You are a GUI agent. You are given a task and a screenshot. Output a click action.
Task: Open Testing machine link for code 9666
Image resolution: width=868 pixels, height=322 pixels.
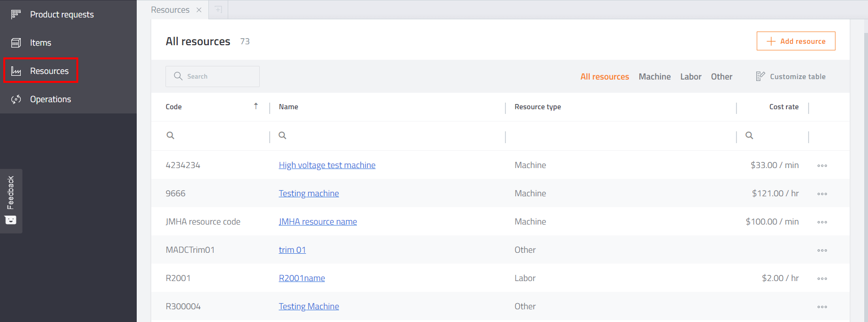point(309,193)
